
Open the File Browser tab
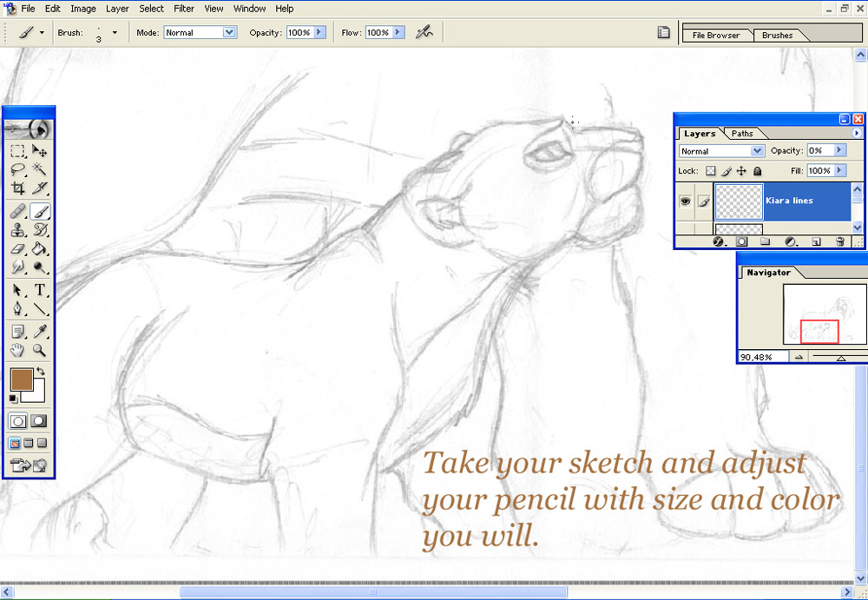coord(716,35)
